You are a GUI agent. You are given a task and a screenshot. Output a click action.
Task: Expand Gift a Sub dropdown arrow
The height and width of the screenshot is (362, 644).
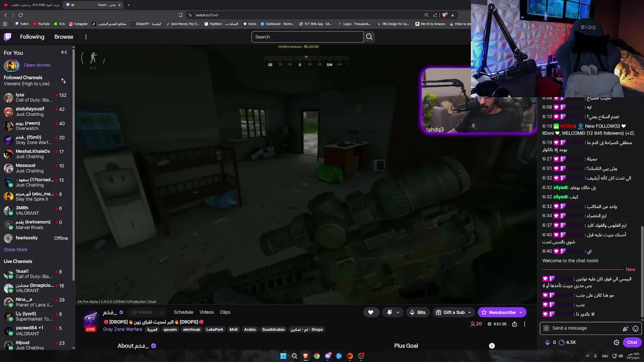[470, 312]
